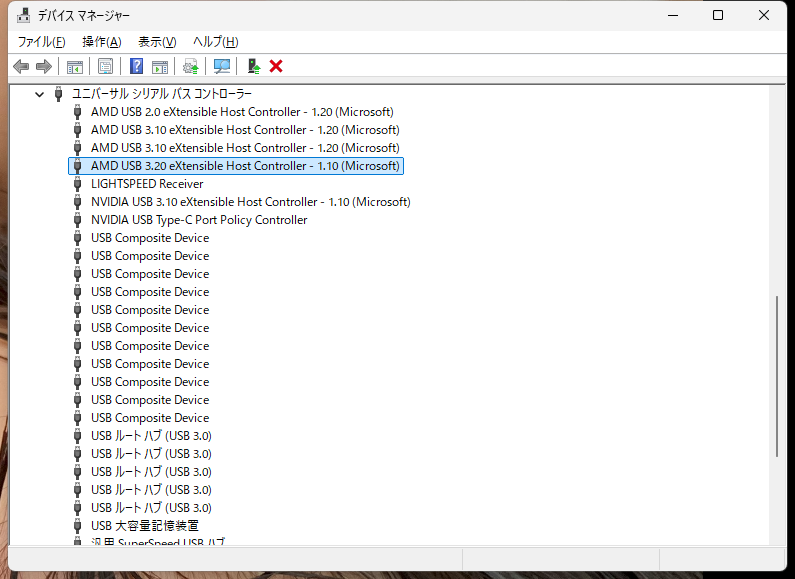Open the 操作(A) menu
The height and width of the screenshot is (579, 795).
[101, 41]
